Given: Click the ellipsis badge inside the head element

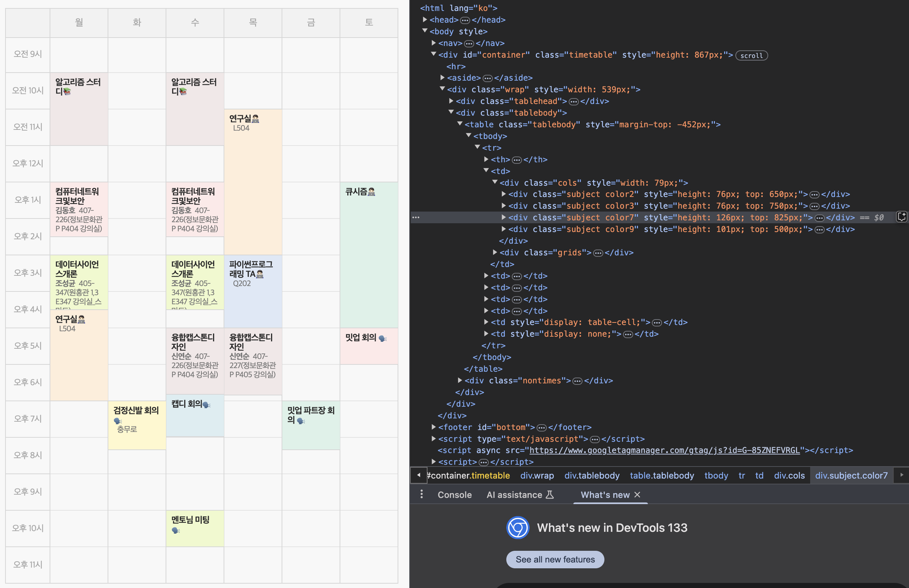Looking at the screenshot, I should tap(465, 20).
